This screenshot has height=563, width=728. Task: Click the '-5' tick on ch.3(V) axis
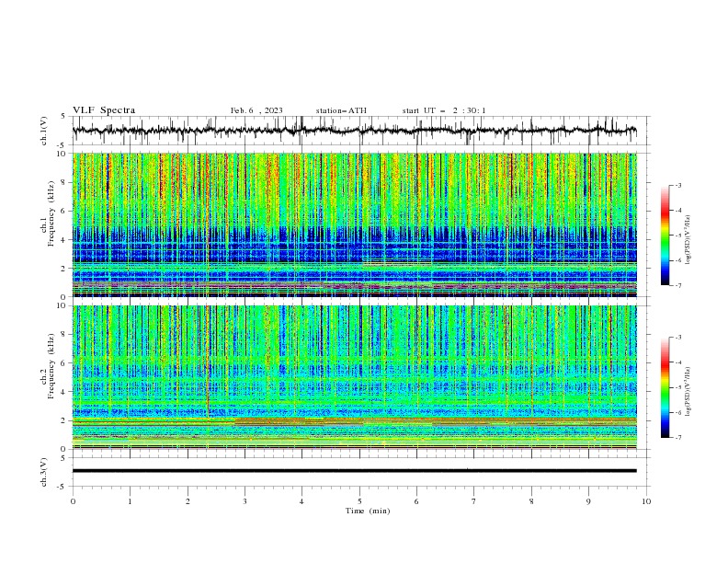(x=63, y=487)
